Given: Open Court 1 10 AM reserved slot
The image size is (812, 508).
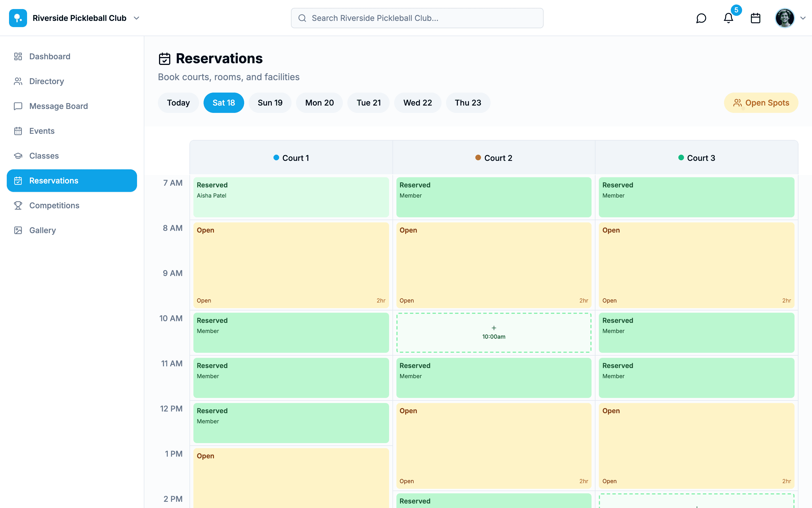Looking at the screenshot, I should pos(291,333).
